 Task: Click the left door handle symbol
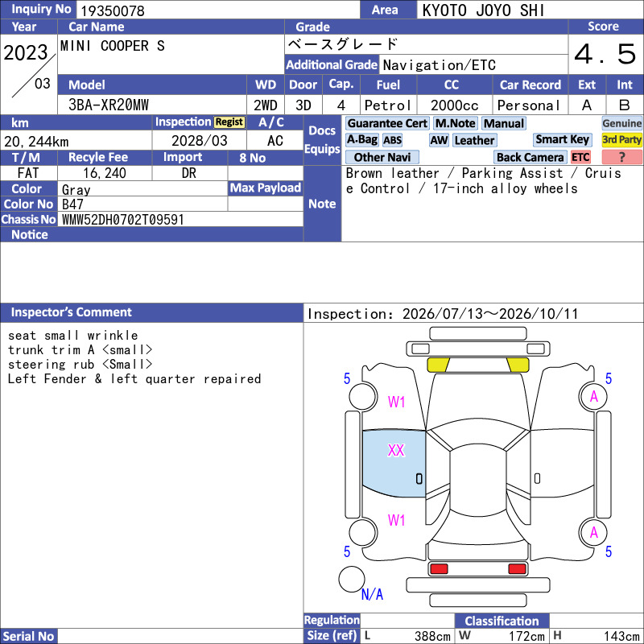[x=419, y=479]
